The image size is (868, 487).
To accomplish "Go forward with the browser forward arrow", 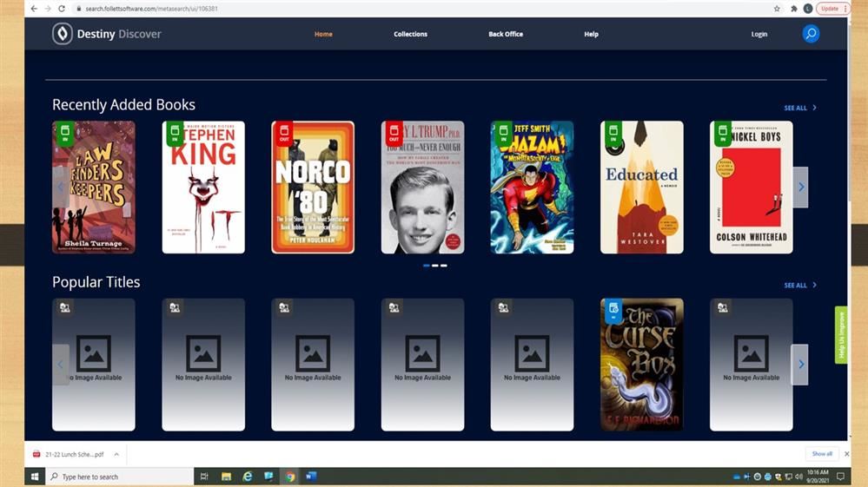I will [48, 9].
